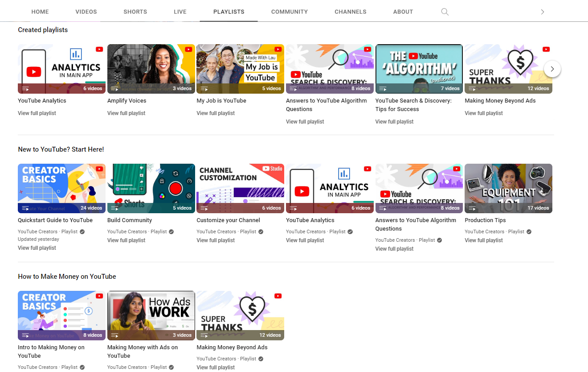Click verified badge under Making Money Beyond Ads

point(261,359)
